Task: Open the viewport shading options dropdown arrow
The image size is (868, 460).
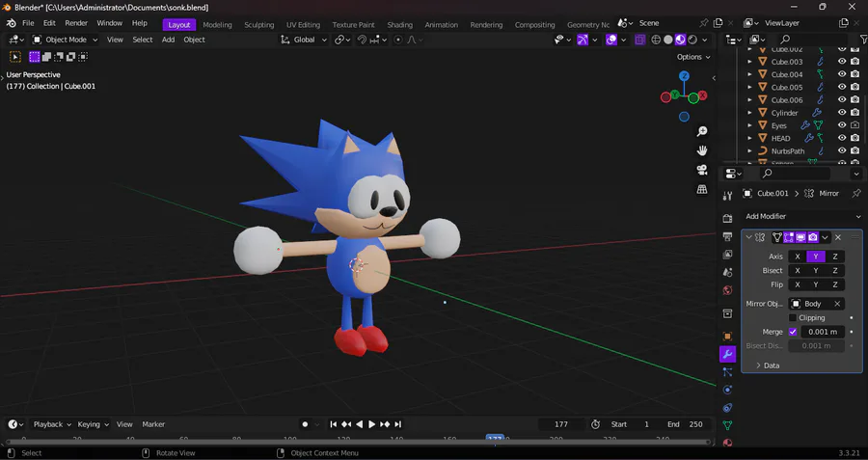Action: pyautogui.click(x=706, y=40)
